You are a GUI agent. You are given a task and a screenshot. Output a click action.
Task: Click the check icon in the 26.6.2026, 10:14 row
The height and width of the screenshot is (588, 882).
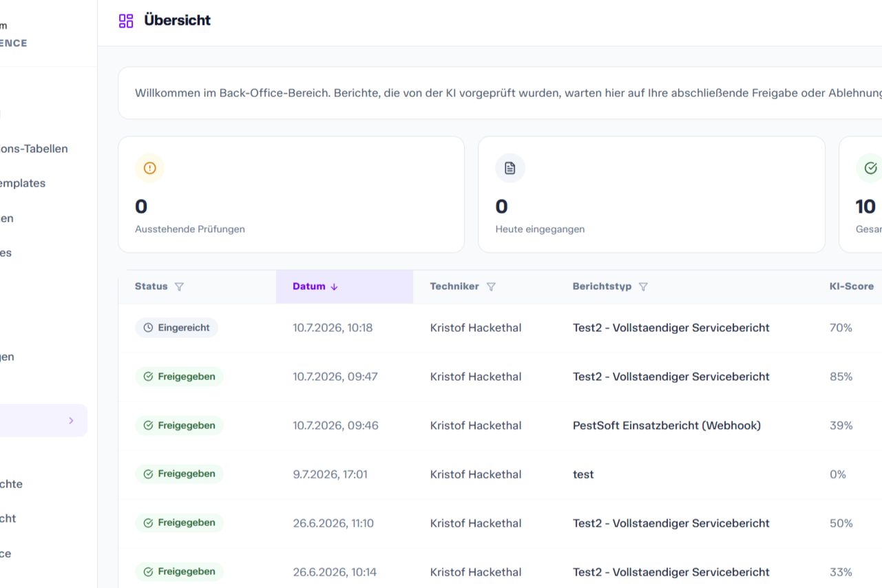(x=148, y=571)
